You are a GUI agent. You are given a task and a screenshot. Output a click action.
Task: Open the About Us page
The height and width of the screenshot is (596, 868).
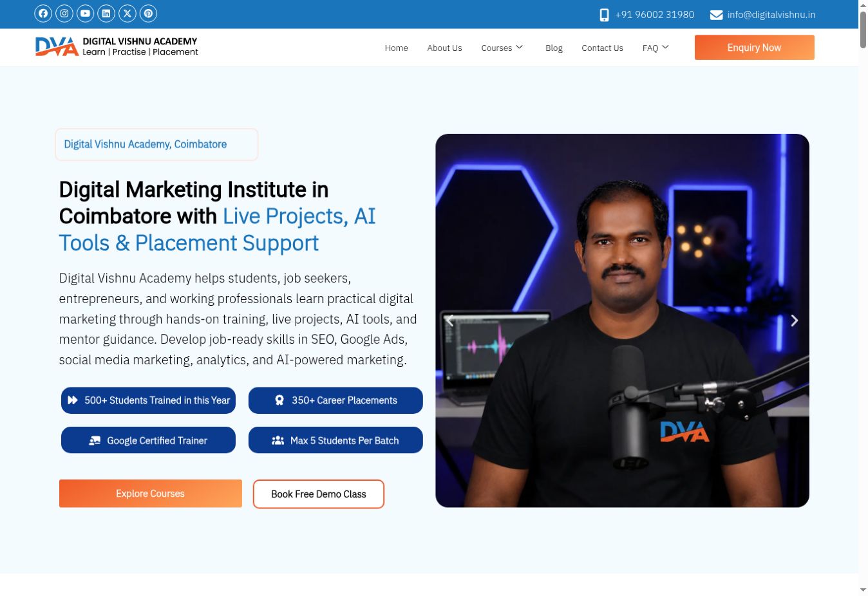(444, 48)
